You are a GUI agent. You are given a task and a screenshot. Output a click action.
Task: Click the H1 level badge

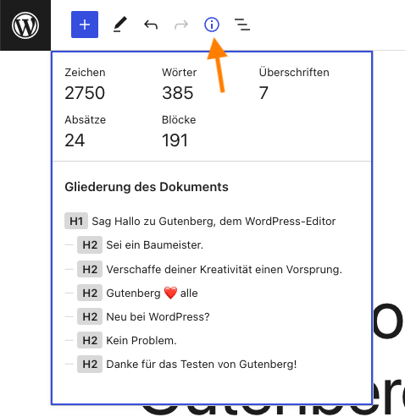point(76,221)
